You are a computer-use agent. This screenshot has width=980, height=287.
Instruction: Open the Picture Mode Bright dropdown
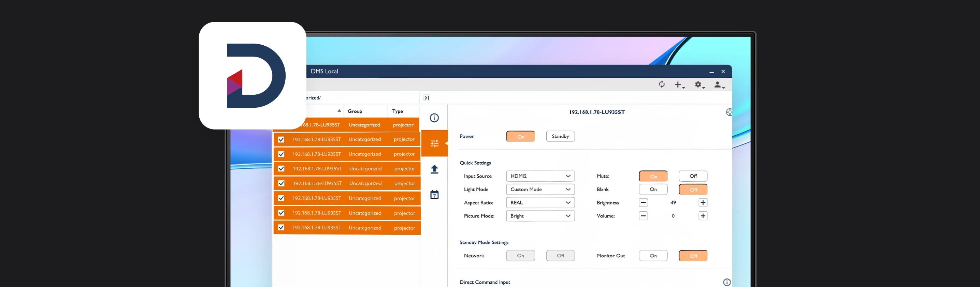[x=540, y=216]
